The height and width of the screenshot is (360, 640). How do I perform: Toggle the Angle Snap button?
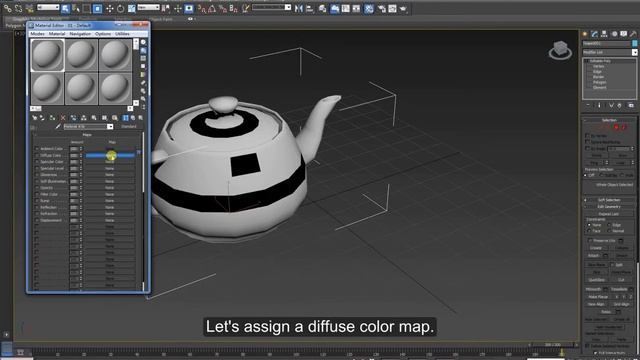(x=212, y=8)
